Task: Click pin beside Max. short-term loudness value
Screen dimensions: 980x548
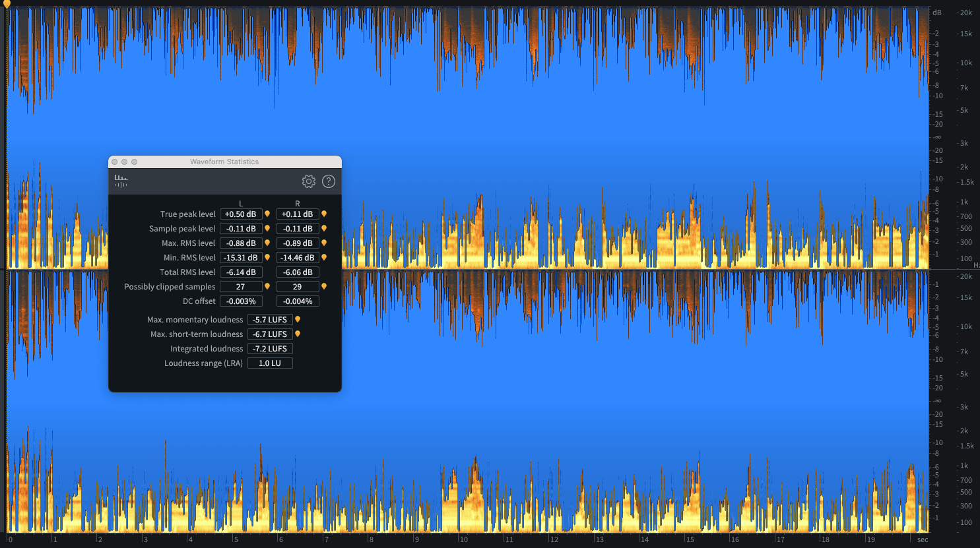Action: pos(298,334)
